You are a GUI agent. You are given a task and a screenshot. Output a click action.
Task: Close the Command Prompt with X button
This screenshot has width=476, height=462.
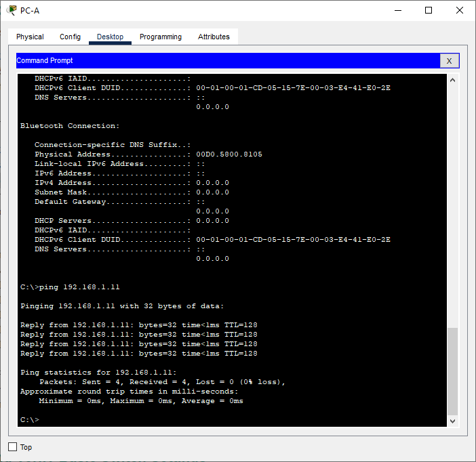pos(450,61)
